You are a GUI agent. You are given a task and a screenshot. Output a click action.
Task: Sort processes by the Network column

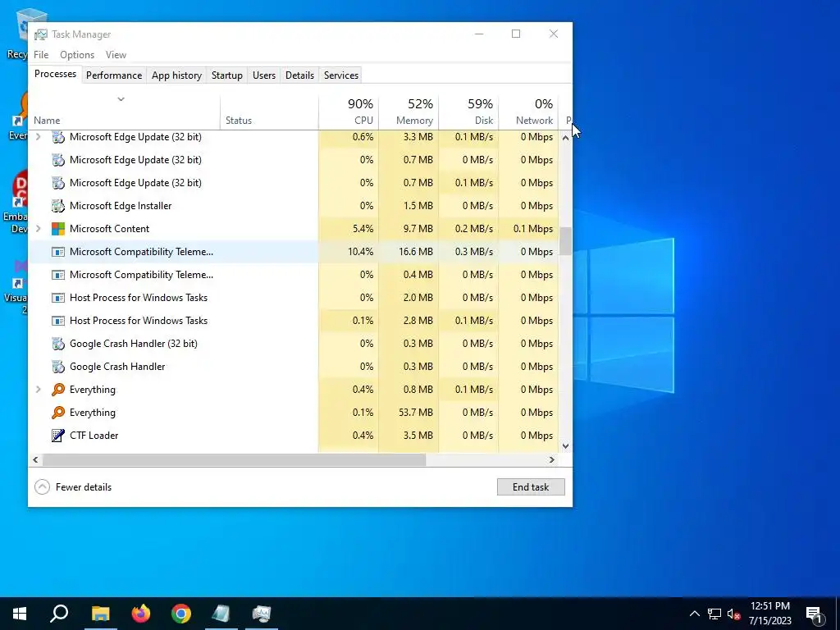click(x=529, y=112)
